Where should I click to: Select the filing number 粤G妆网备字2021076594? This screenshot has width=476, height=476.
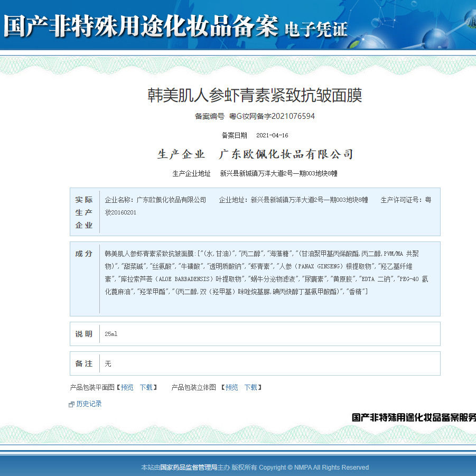point(272,116)
